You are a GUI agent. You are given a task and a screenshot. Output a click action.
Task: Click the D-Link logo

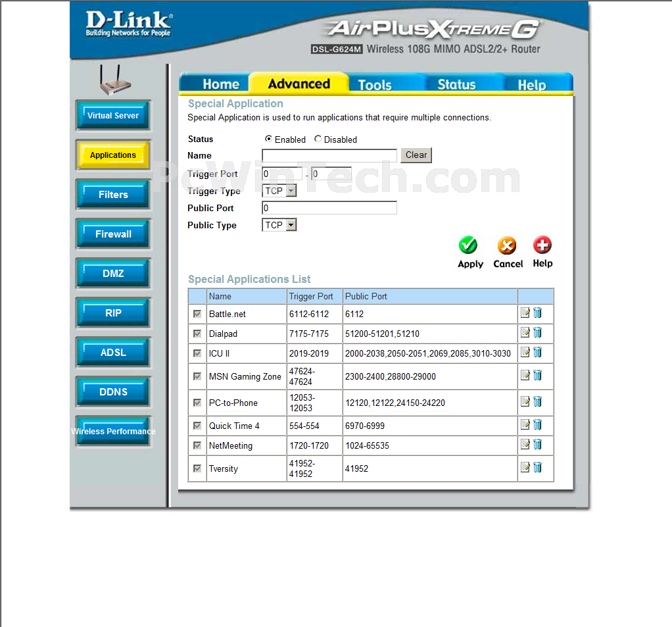tap(129, 24)
